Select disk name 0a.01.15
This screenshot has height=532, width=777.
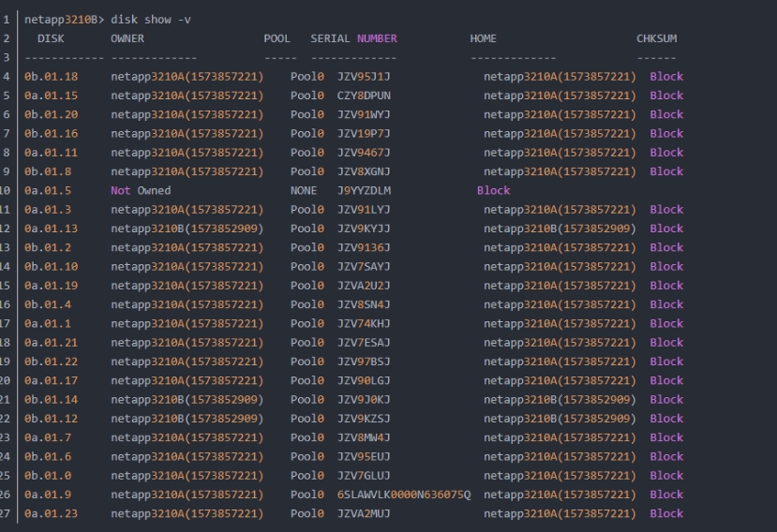coord(51,96)
